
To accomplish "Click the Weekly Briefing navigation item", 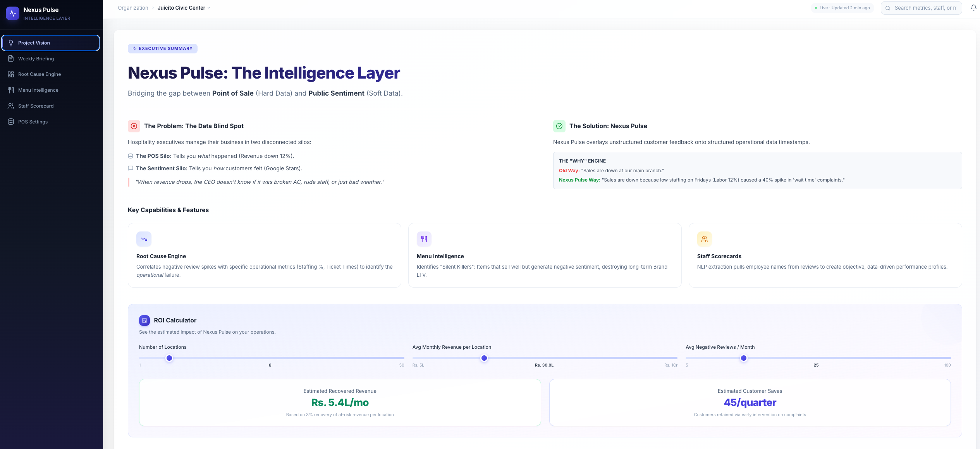I will pyautogui.click(x=35, y=58).
